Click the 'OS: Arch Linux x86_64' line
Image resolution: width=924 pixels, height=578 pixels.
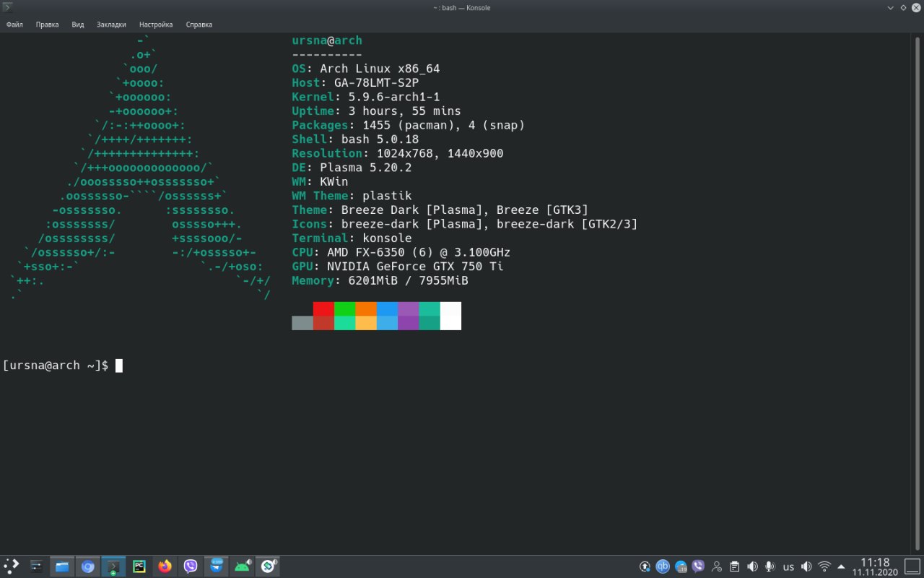pyautogui.click(x=365, y=69)
